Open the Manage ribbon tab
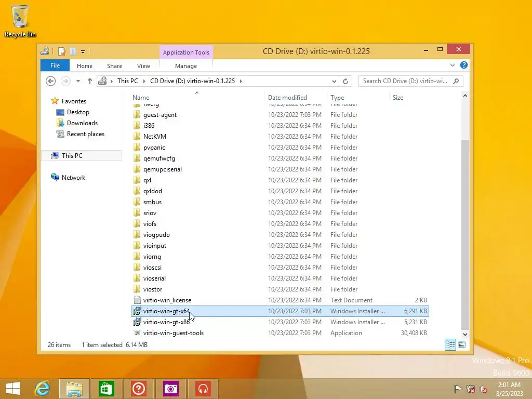 (x=186, y=66)
